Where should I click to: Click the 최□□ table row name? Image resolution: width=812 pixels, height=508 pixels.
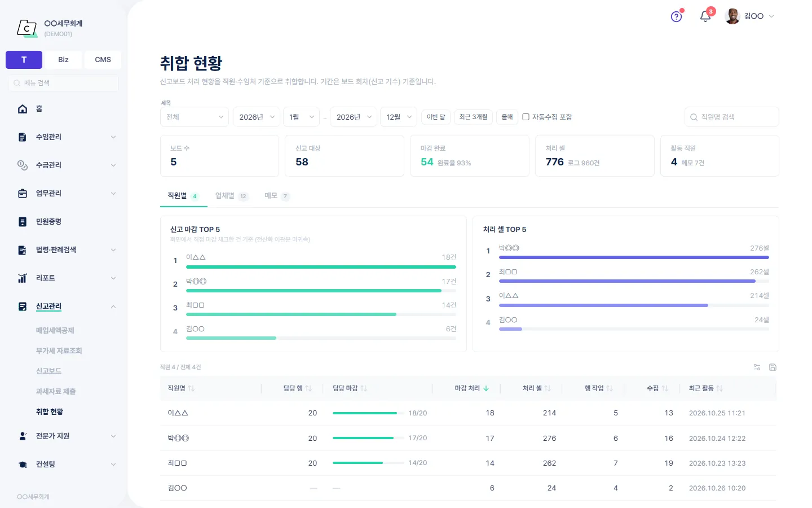click(177, 463)
